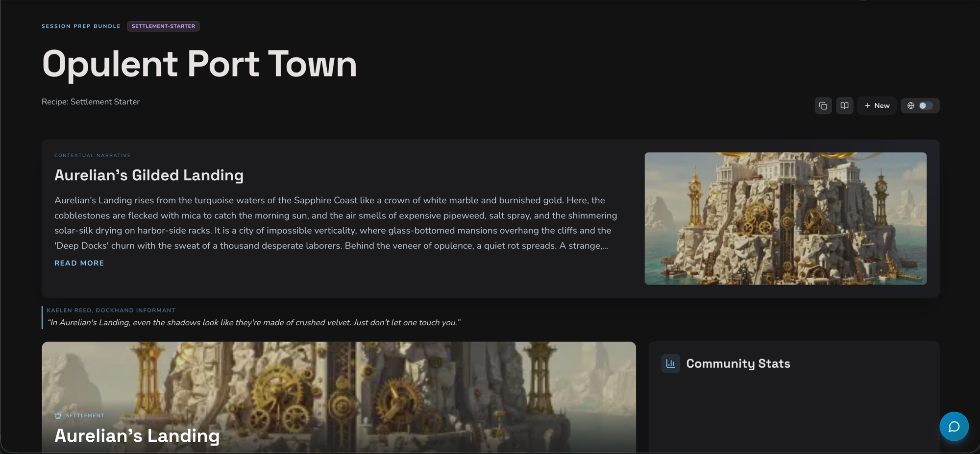Click the Opulent Port Town page title

[199, 64]
